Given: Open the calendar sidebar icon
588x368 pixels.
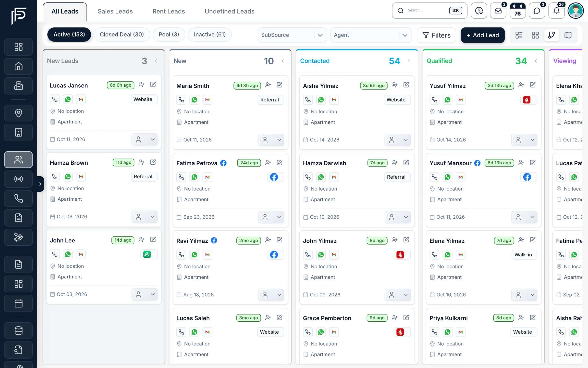Looking at the screenshot, I should click(x=18, y=303).
